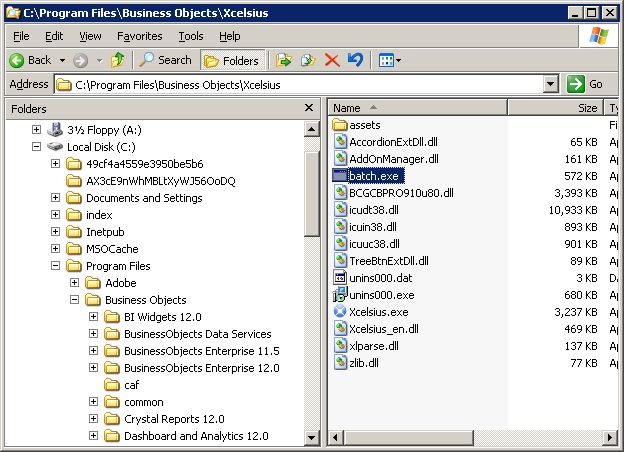Open the Views dropdown button
Viewport: 624px width, 452px height.
389,60
